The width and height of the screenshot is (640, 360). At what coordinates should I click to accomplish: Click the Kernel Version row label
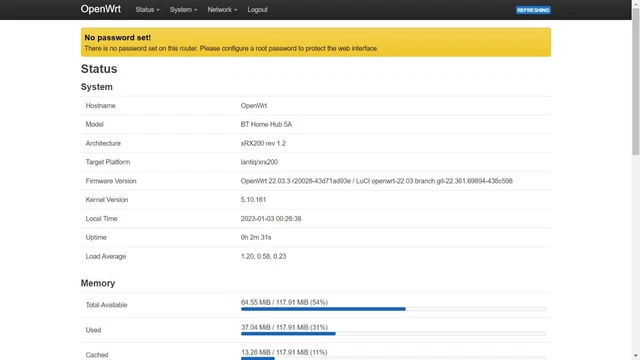point(107,200)
